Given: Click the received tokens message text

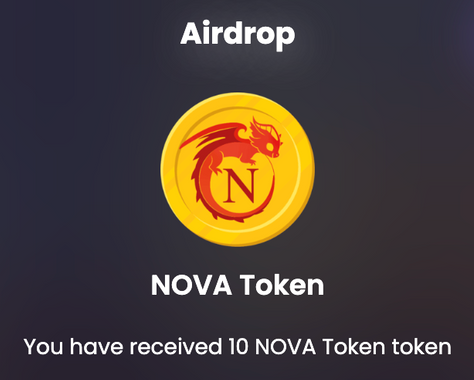Looking at the screenshot, I should point(237,347).
